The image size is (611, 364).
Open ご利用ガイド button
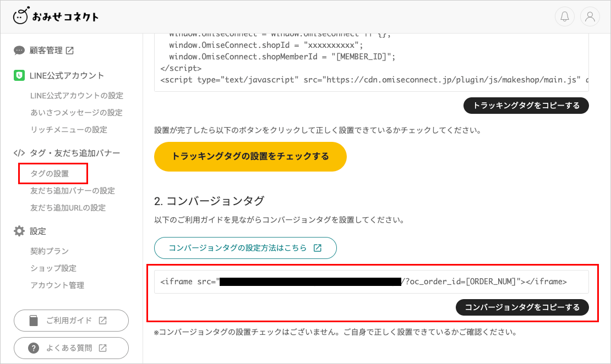point(72,321)
